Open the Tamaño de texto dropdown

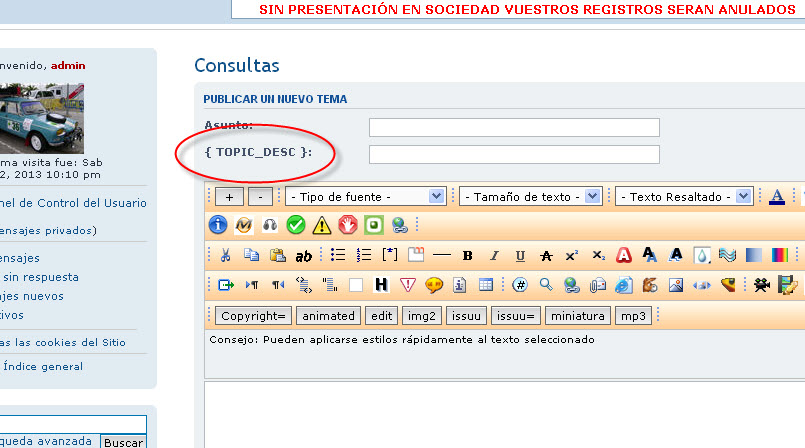pyautogui.click(x=530, y=197)
